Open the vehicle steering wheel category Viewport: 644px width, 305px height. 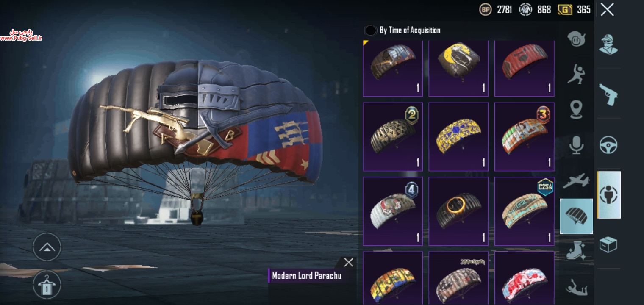tap(608, 145)
